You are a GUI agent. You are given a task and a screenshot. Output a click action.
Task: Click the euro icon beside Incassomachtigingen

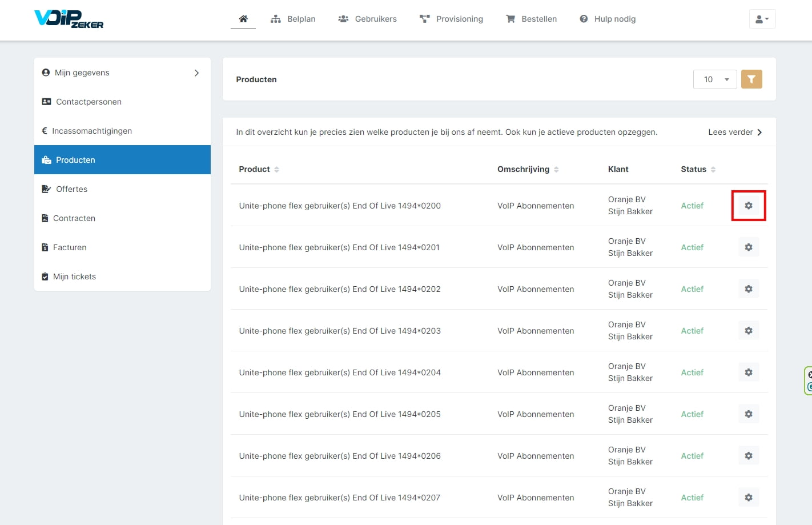point(45,131)
